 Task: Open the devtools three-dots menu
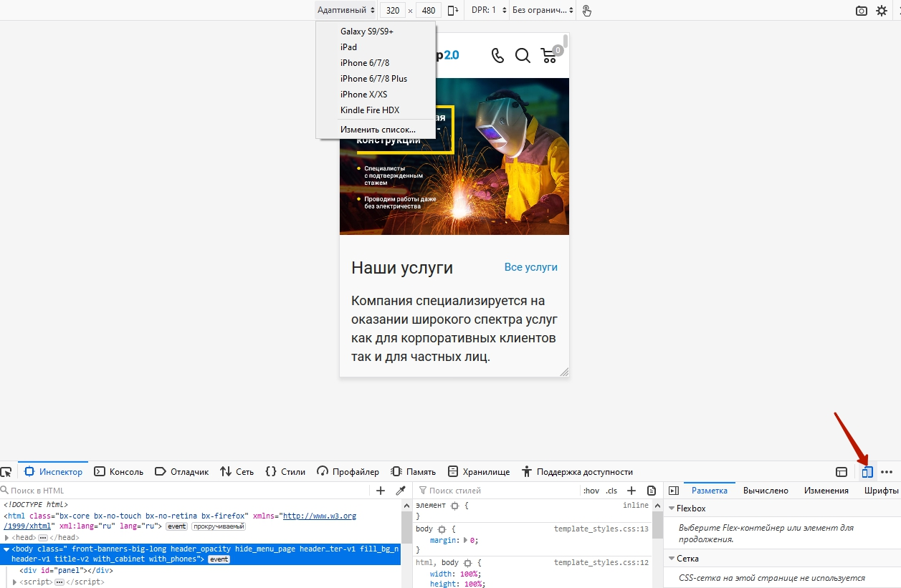pyautogui.click(x=887, y=472)
